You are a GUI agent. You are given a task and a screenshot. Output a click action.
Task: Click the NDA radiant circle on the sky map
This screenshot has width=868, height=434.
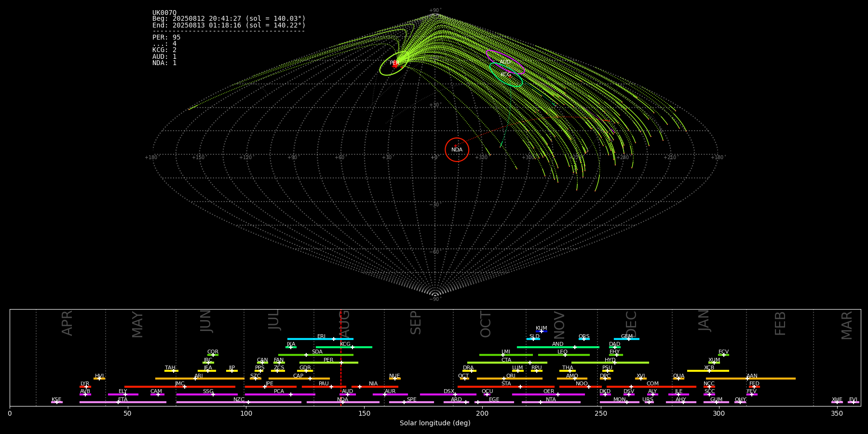pos(457,149)
